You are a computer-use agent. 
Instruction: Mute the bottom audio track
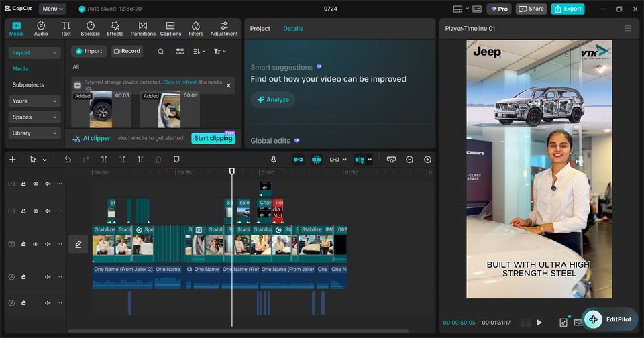[48, 303]
